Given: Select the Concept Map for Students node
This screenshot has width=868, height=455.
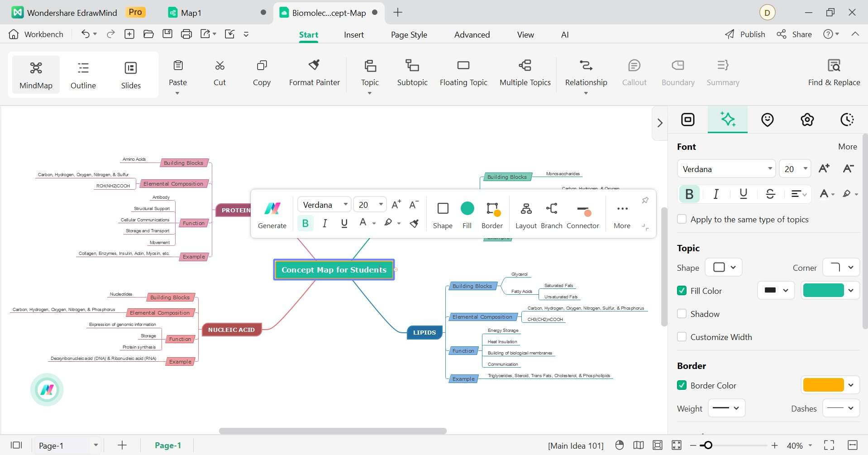Looking at the screenshot, I should [x=334, y=269].
